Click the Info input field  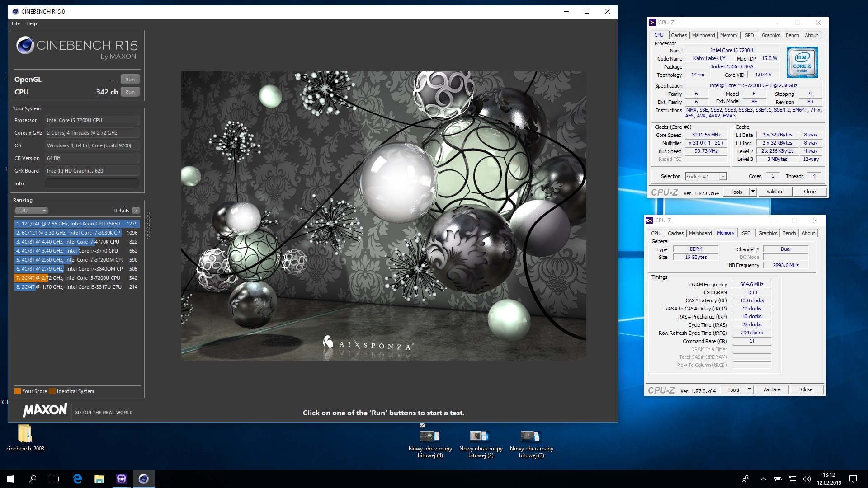point(92,183)
